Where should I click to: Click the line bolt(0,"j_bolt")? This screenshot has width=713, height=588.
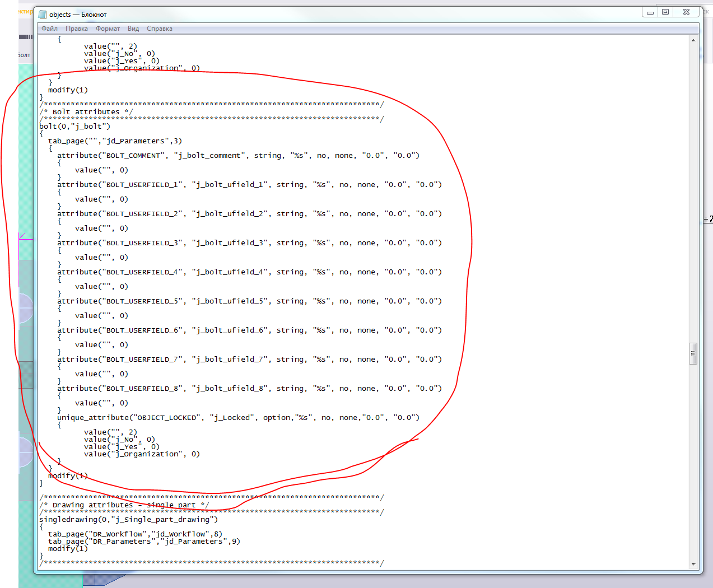click(x=74, y=127)
